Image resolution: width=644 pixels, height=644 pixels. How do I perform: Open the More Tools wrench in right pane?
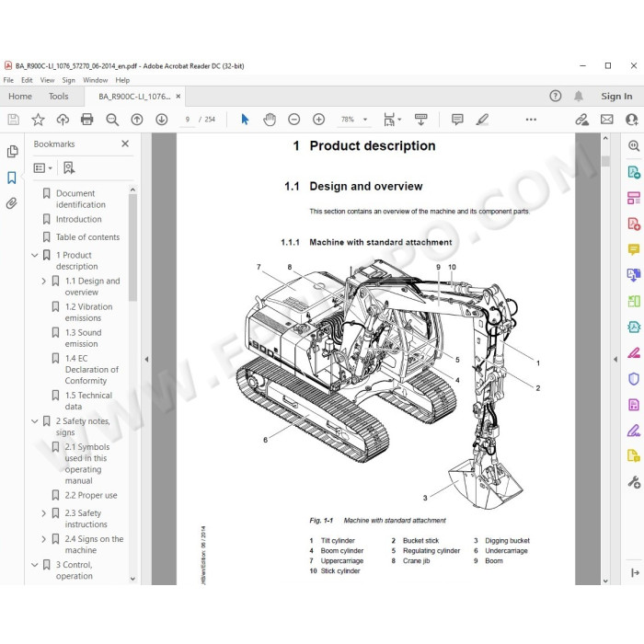click(x=634, y=482)
